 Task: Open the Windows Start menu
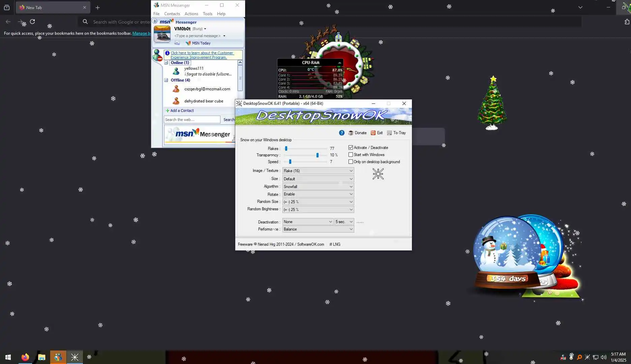[x=8, y=357]
